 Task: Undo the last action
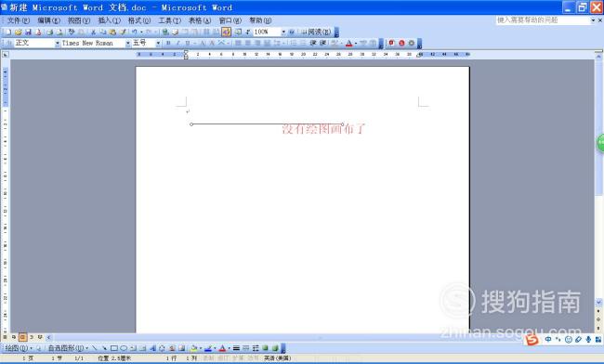click(x=135, y=32)
